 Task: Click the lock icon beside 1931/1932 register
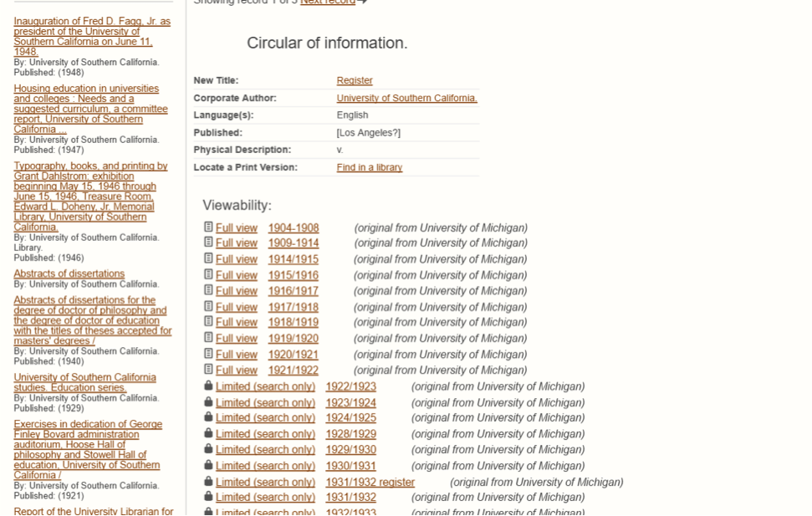pos(208,482)
